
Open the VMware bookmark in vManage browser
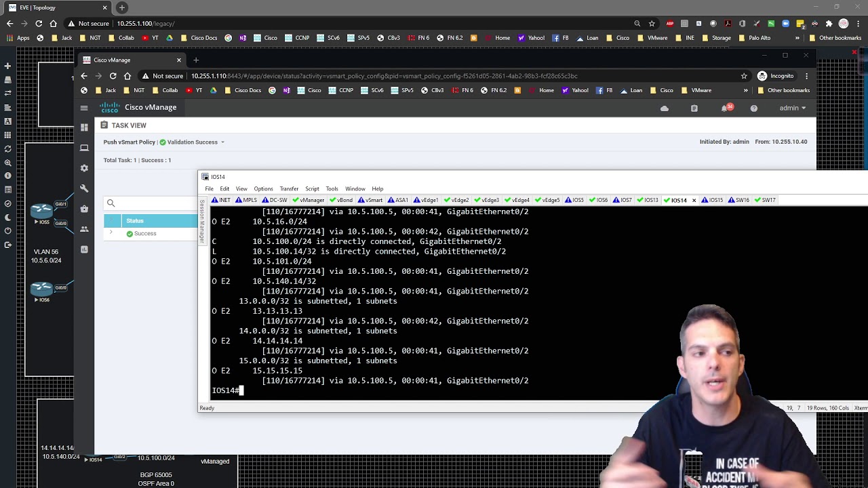pos(696,90)
